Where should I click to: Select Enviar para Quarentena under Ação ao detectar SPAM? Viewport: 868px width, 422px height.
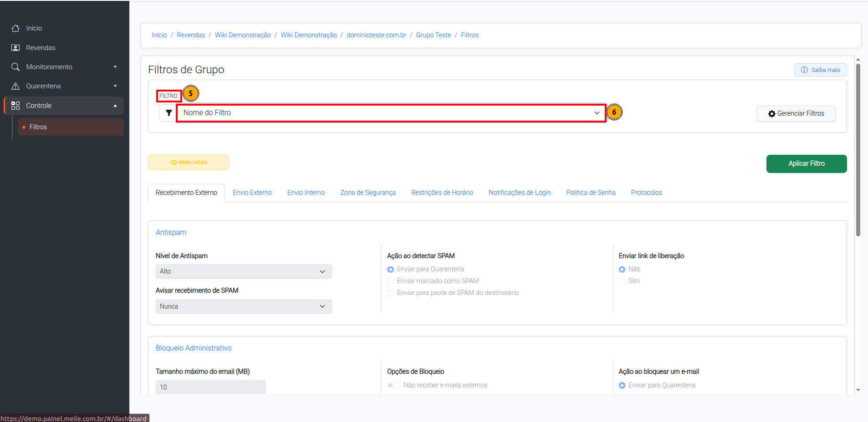point(390,269)
